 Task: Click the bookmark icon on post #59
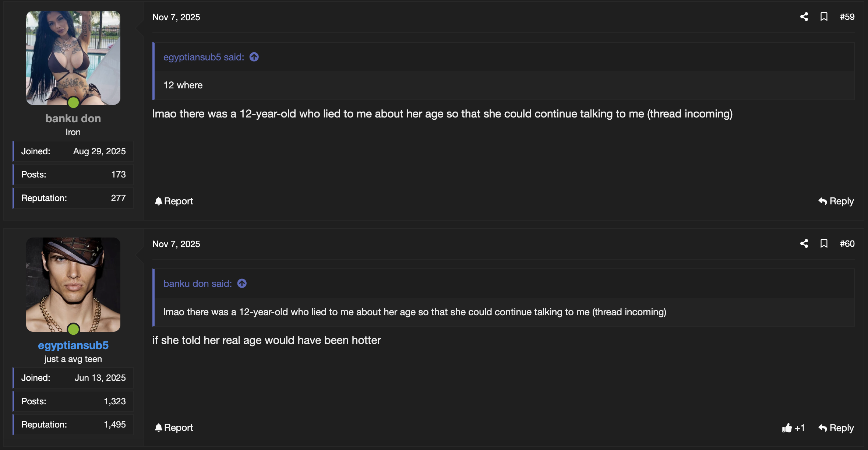click(x=824, y=17)
